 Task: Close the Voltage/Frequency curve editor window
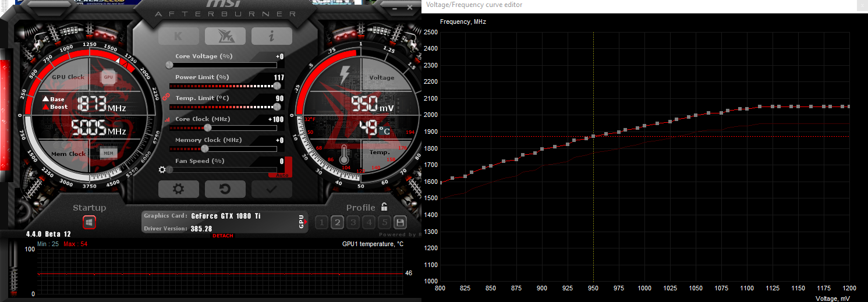point(862,5)
